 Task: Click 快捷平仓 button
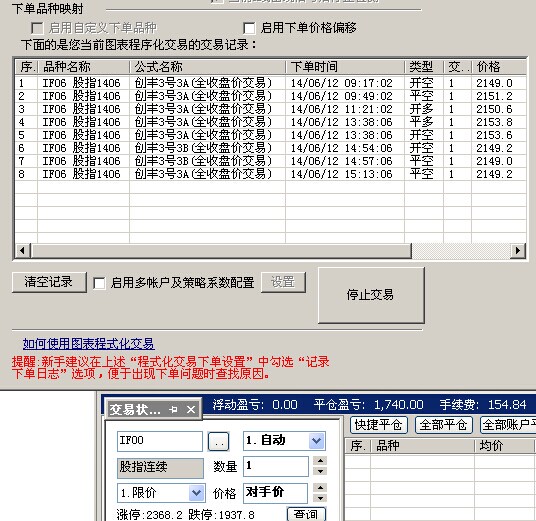point(378,425)
